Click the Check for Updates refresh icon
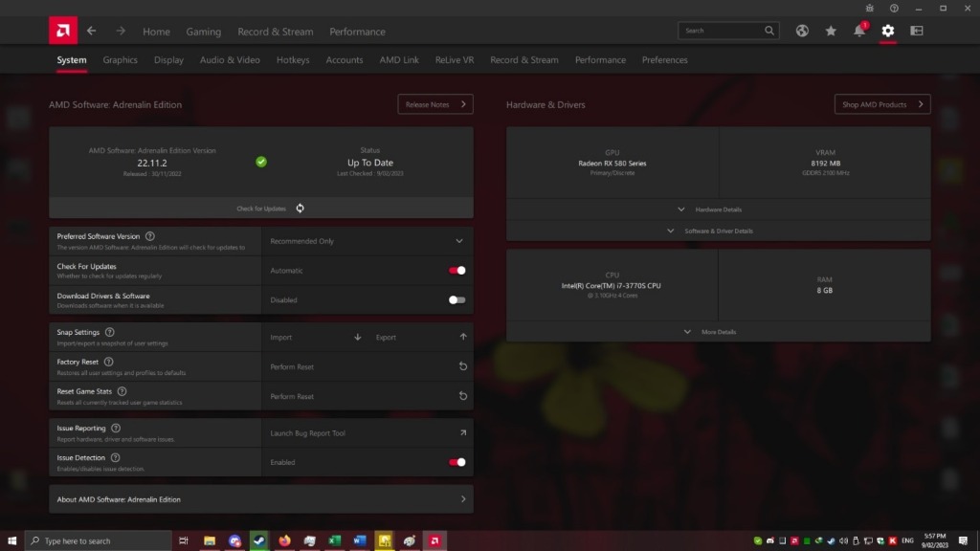 (x=300, y=208)
